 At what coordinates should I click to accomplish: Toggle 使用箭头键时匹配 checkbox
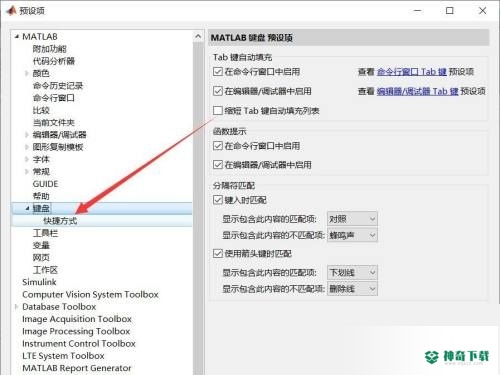[x=218, y=254]
